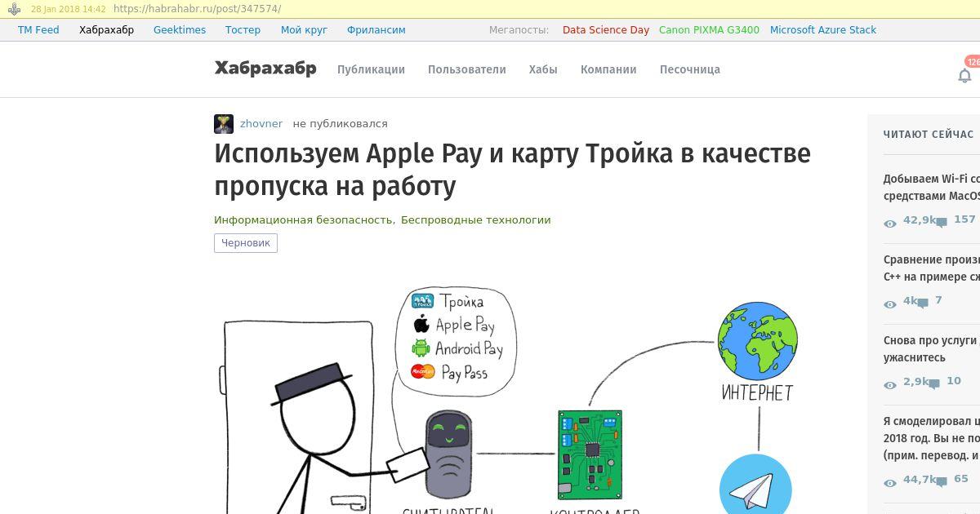The image size is (980, 514).
Task: Click the Черновик draft label
Action: pos(246,243)
